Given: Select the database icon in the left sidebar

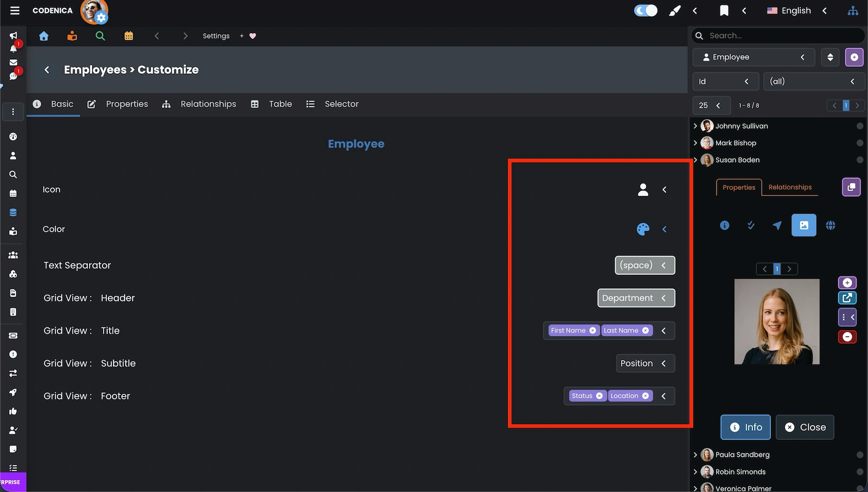Looking at the screenshot, I should 12,212.
